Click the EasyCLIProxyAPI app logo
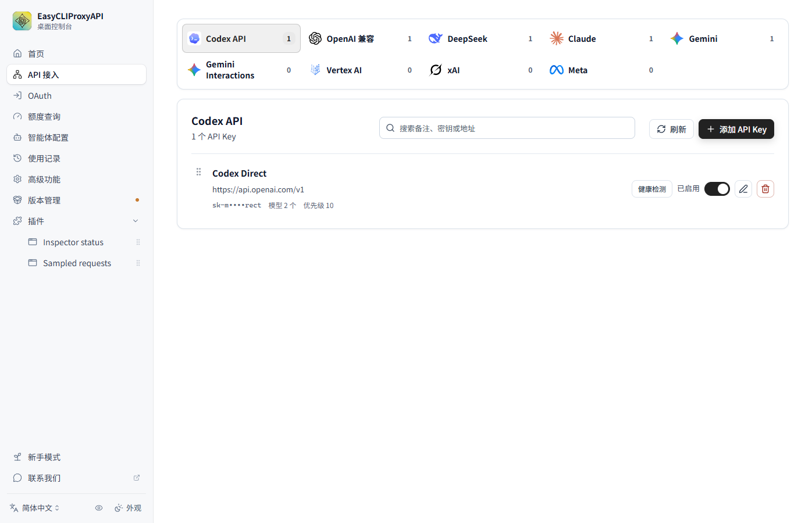The width and height of the screenshot is (812, 523). [x=22, y=21]
